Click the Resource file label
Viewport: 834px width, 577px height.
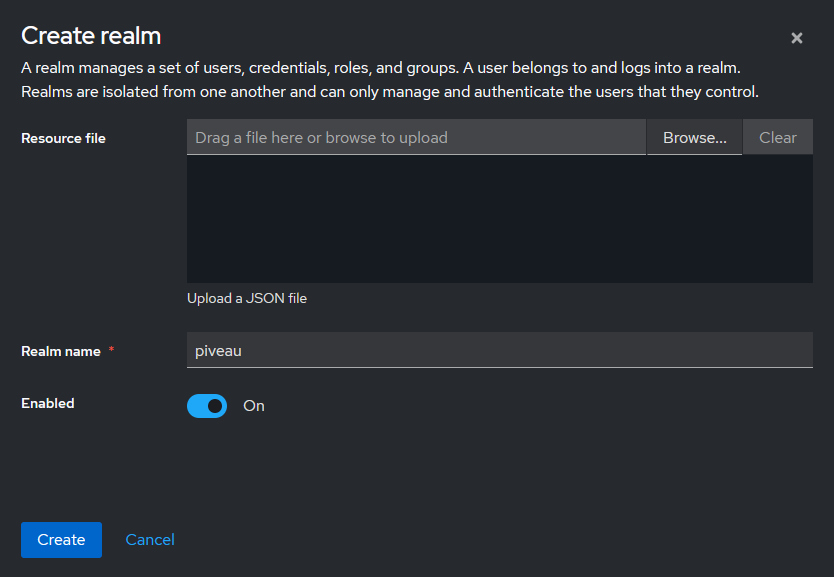click(x=63, y=138)
